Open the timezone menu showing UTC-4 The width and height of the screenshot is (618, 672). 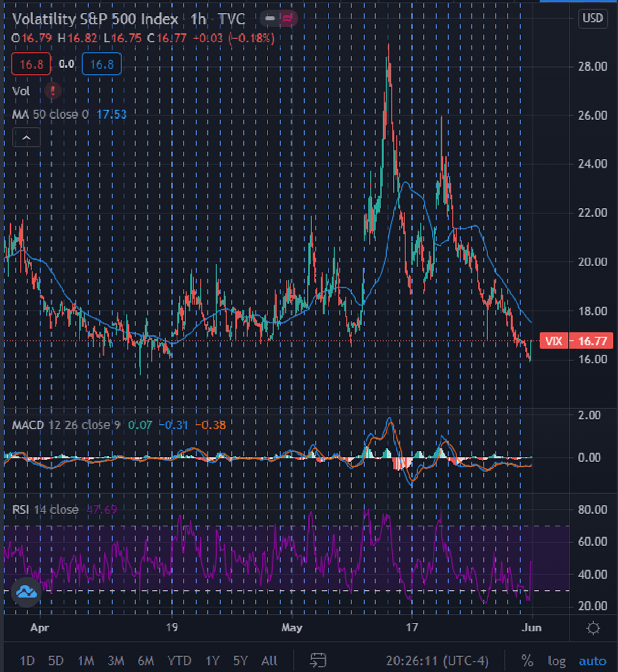437,660
